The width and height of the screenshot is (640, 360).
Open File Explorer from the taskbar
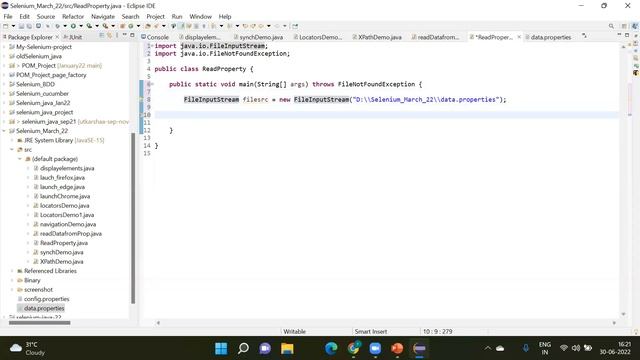point(287,348)
